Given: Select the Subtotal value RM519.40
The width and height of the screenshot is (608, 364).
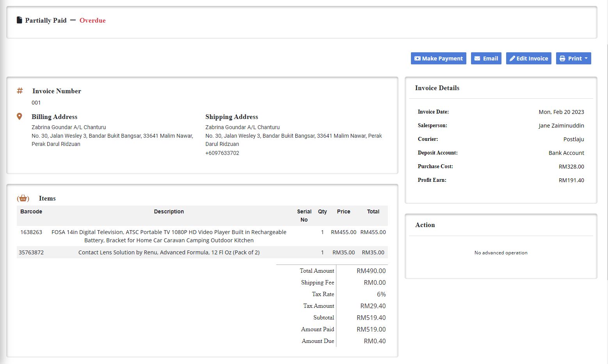Looking at the screenshot, I should point(371,318).
